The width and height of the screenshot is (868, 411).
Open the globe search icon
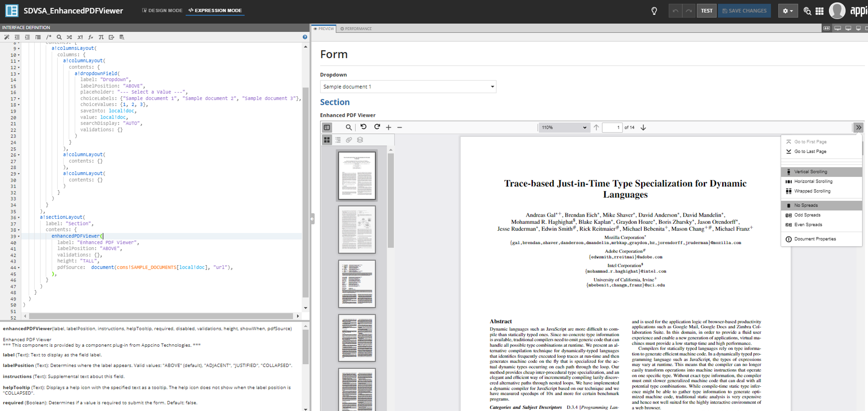(x=807, y=11)
